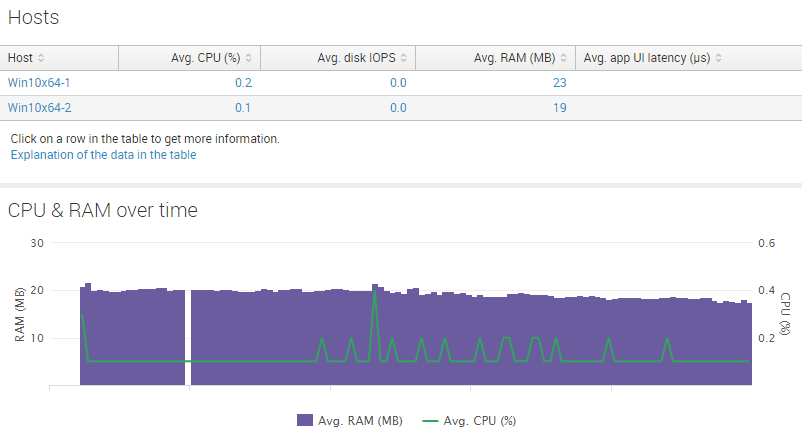Image resolution: width=802 pixels, height=445 pixels.
Task: Sort table by Host column sort icon
Action: pos(41,58)
